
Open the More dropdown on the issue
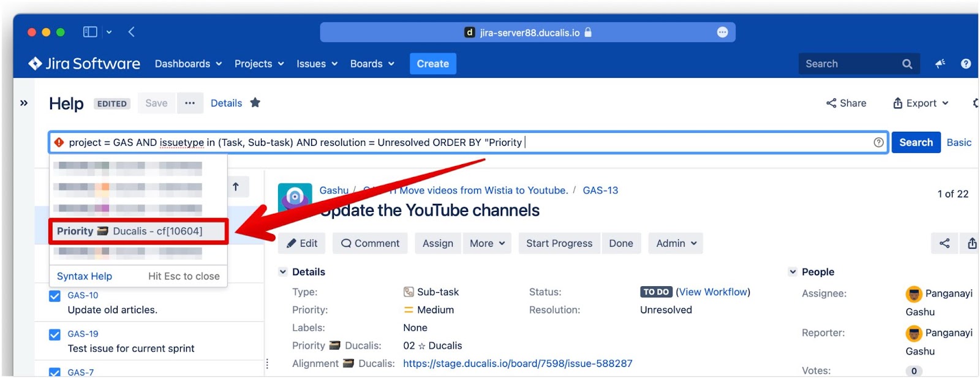coord(487,243)
